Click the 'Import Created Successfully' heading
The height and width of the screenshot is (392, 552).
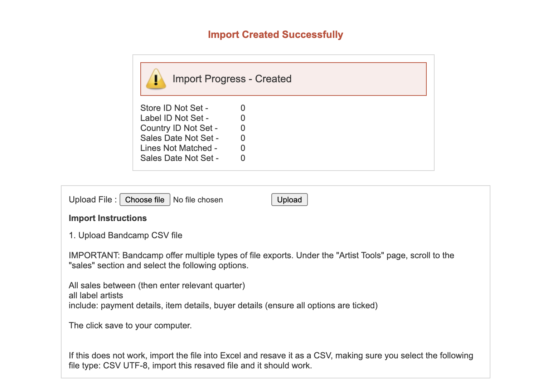pos(275,35)
